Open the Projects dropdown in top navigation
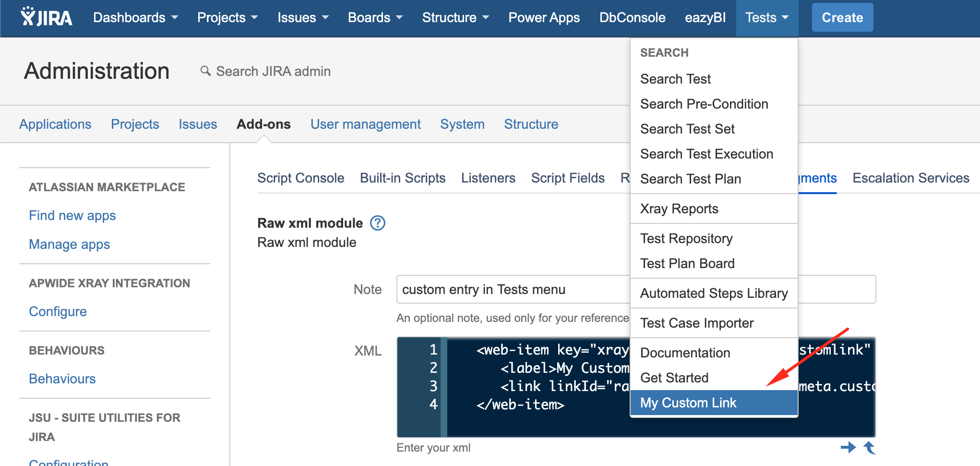Image resolution: width=980 pixels, height=466 pixels. 227,18
